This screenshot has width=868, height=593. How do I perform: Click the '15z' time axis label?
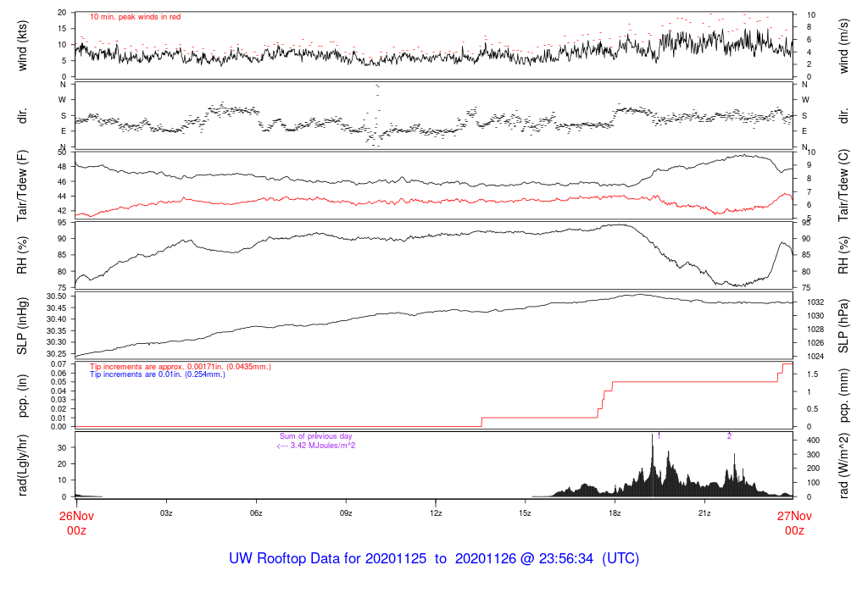tap(526, 513)
